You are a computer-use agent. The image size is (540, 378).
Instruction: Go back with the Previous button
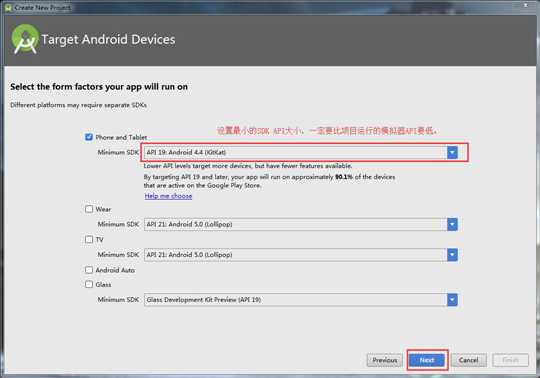[x=384, y=360]
